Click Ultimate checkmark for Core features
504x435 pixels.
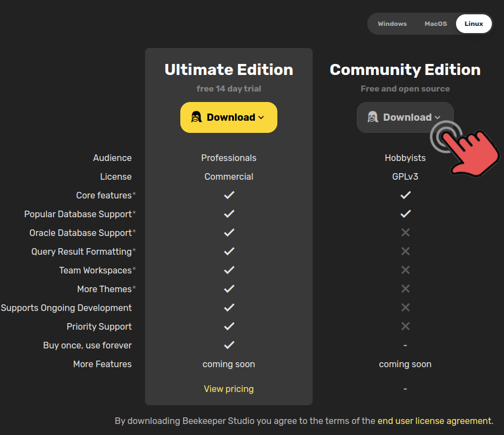(x=229, y=195)
